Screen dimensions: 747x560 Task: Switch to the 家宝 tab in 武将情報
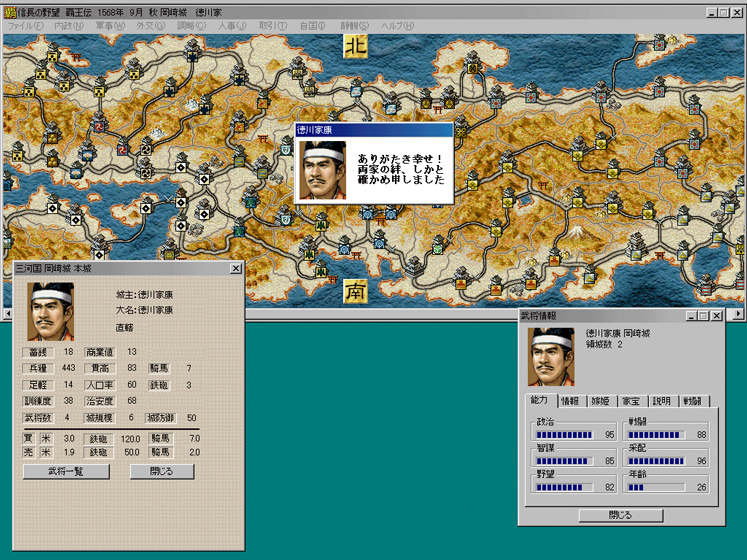click(631, 401)
